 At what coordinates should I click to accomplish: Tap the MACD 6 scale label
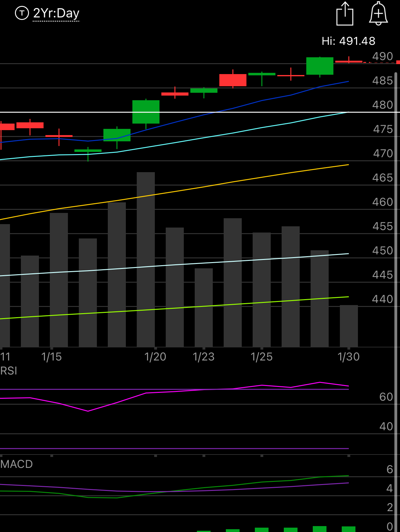point(389,469)
